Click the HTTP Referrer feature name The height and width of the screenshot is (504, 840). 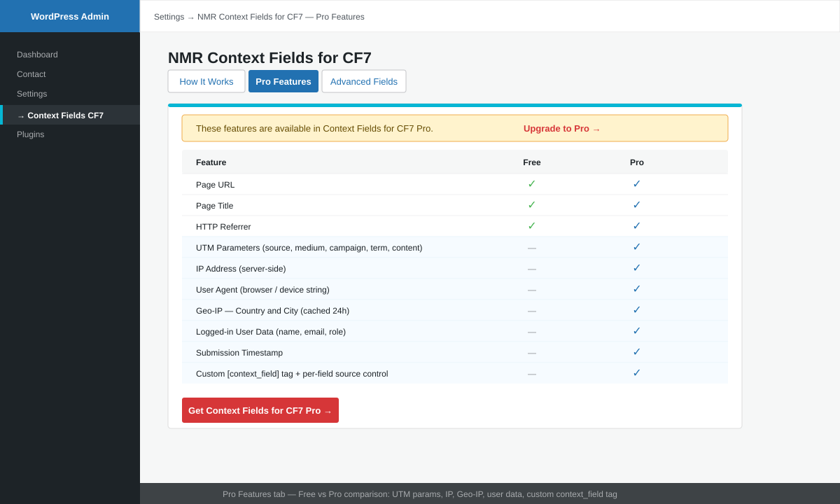point(223,227)
